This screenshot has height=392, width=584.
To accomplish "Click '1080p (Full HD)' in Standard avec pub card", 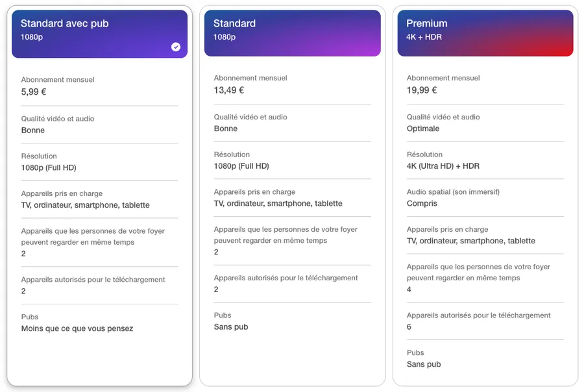I will (49, 167).
